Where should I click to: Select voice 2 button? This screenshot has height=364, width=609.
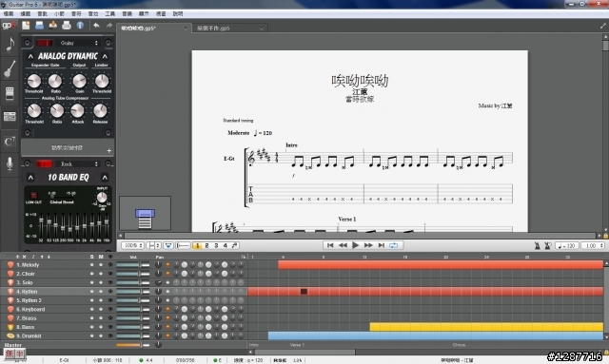tap(206, 245)
